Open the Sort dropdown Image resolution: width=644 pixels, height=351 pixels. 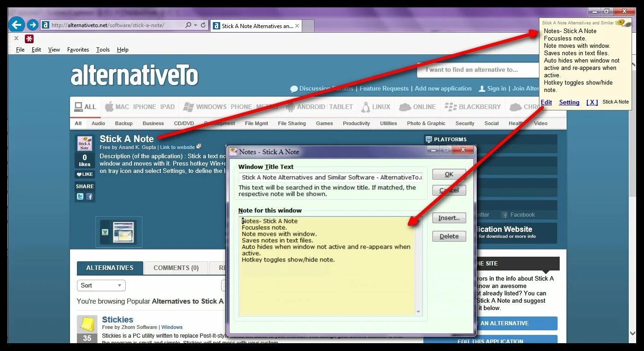click(x=101, y=285)
